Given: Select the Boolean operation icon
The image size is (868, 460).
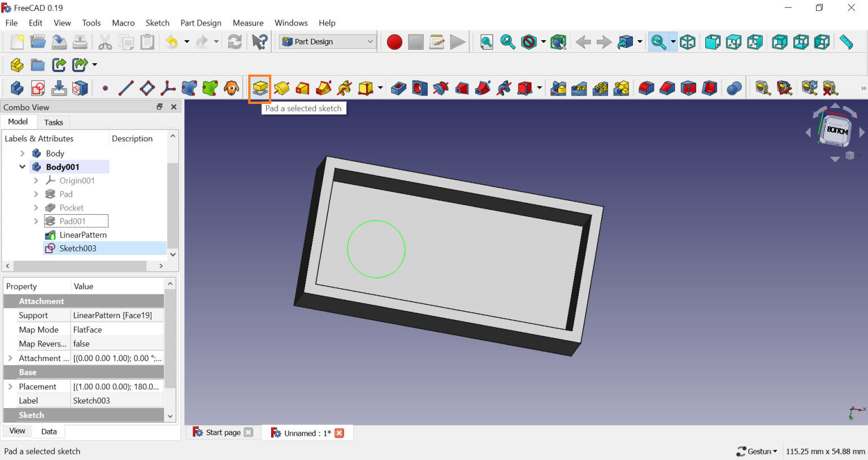Looking at the screenshot, I should (734, 89).
